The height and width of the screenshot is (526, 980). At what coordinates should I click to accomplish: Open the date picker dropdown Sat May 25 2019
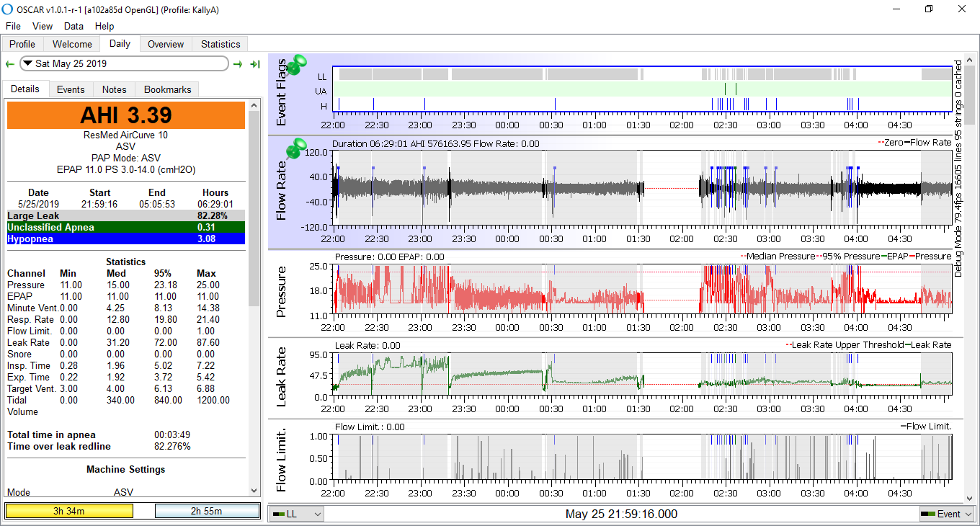124,63
